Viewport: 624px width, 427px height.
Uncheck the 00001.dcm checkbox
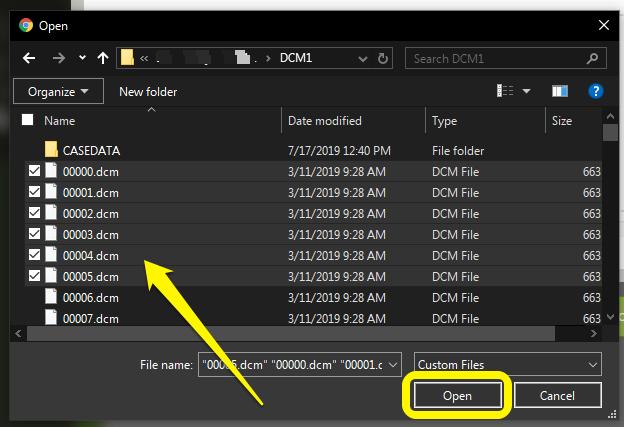(35, 192)
